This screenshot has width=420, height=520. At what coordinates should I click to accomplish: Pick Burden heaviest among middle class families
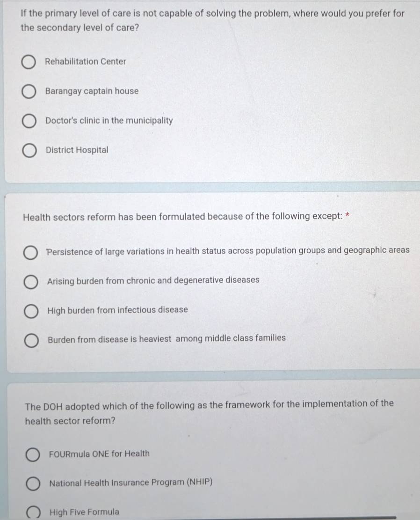31,341
